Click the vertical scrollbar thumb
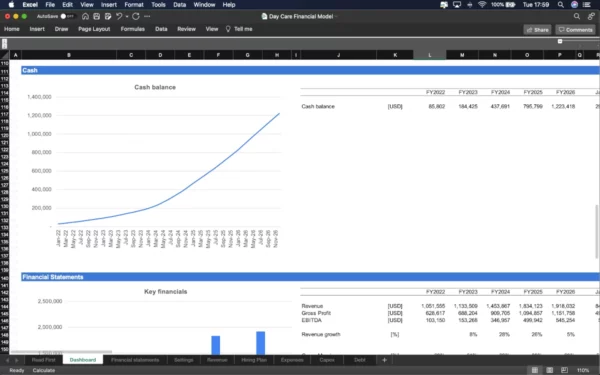 (x=597, y=232)
